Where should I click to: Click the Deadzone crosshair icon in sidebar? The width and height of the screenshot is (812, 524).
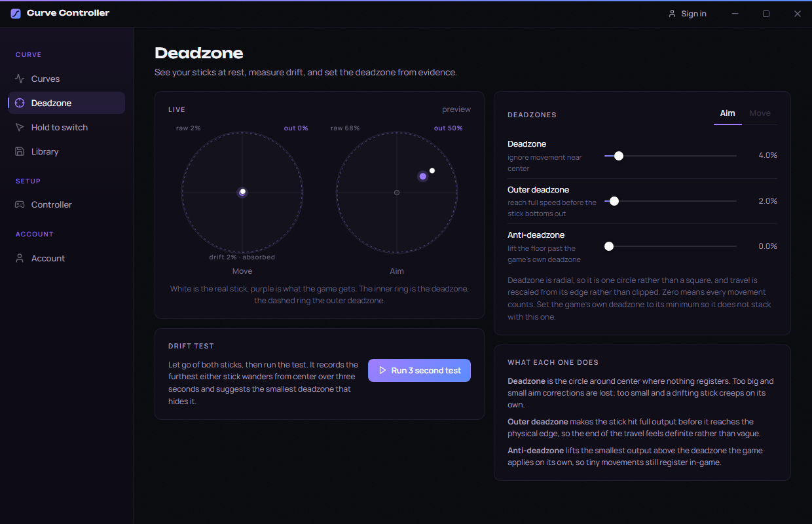(20, 103)
